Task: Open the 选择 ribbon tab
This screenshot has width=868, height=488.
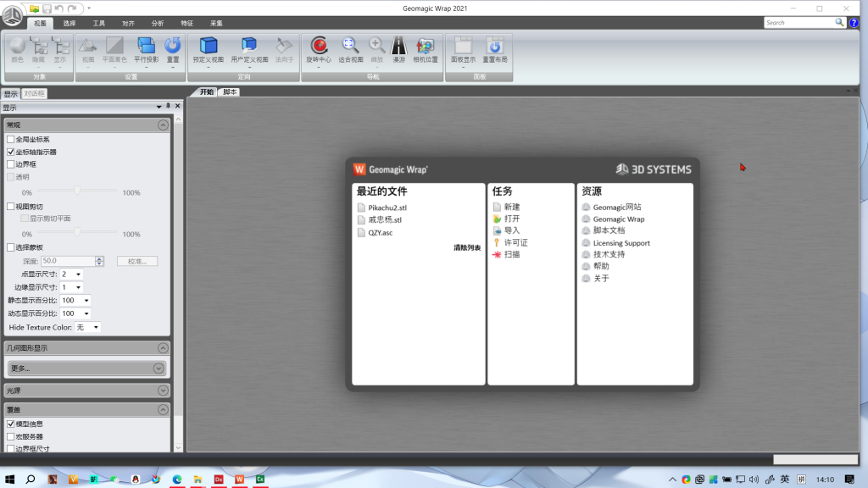Action: coord(70,23)
